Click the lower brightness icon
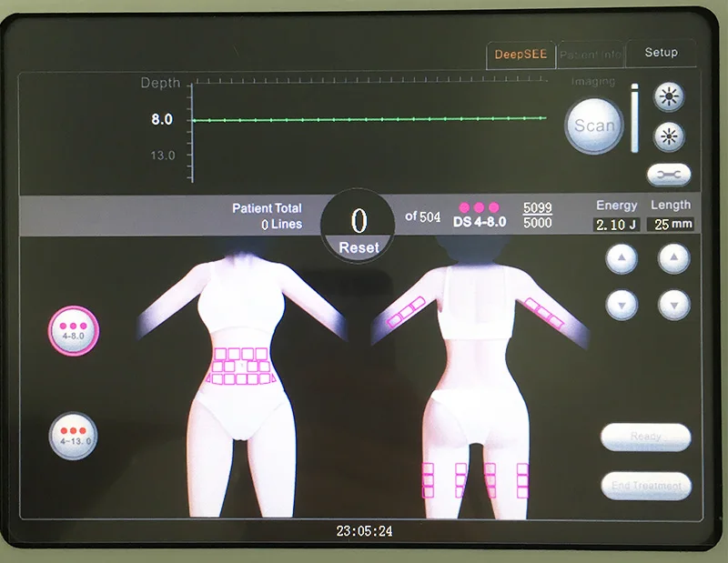The image size is (728, 563). coord(670,134)
